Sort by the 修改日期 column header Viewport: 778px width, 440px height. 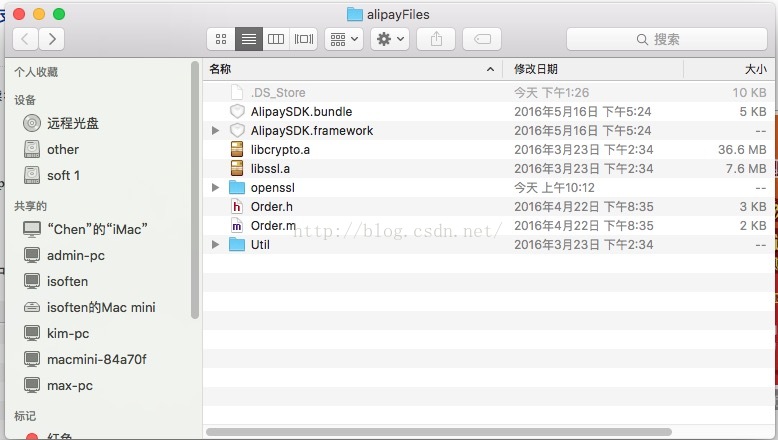pos(535,69)
